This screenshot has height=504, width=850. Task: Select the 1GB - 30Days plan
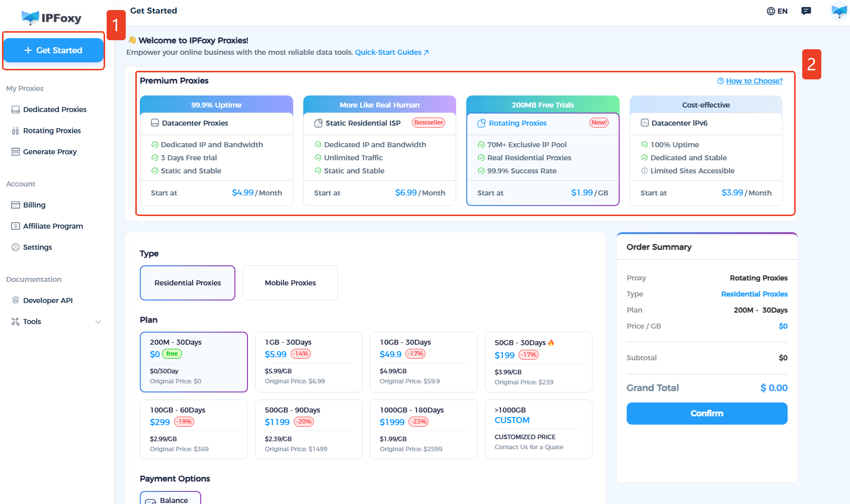point(309,362)
